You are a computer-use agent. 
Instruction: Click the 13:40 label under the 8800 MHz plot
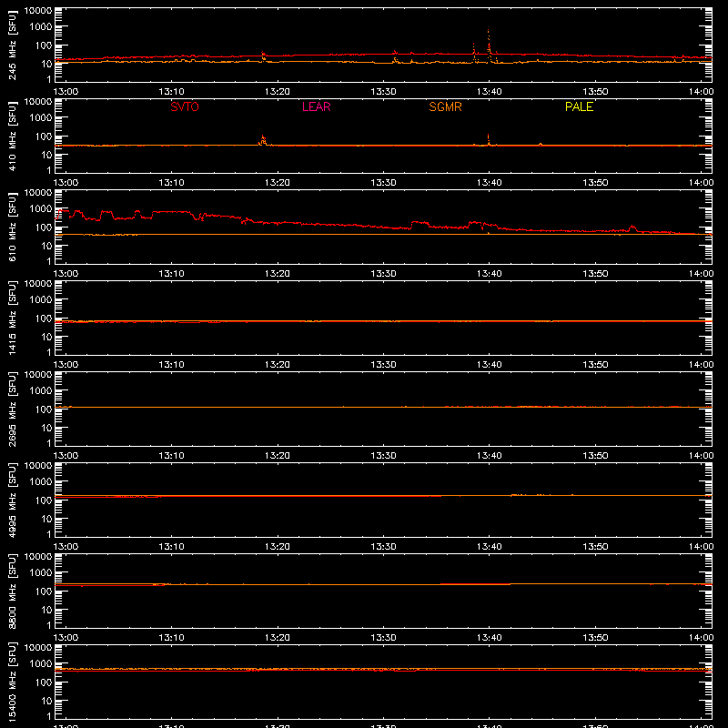pyautogui.click(x=490, y=638)
